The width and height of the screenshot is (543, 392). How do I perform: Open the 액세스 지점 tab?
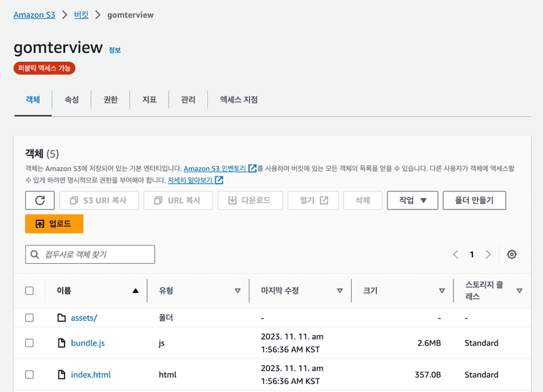[x=238, y=100]
